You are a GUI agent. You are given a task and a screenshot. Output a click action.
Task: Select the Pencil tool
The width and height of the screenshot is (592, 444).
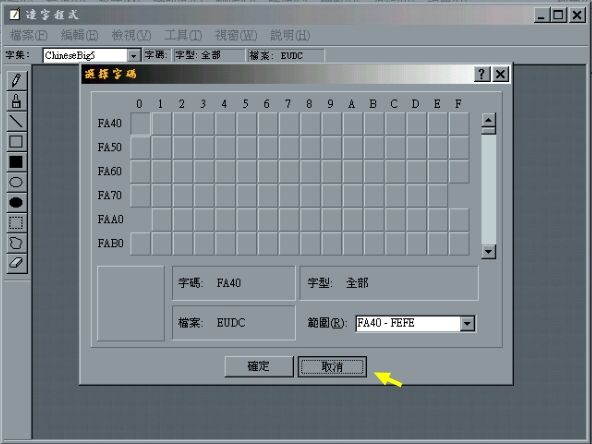(16, 80)
